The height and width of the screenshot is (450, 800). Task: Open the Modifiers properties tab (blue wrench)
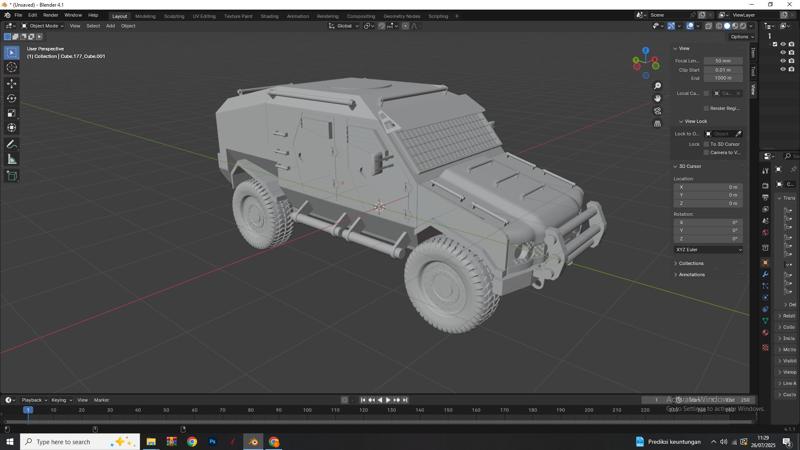click(765, 274)
